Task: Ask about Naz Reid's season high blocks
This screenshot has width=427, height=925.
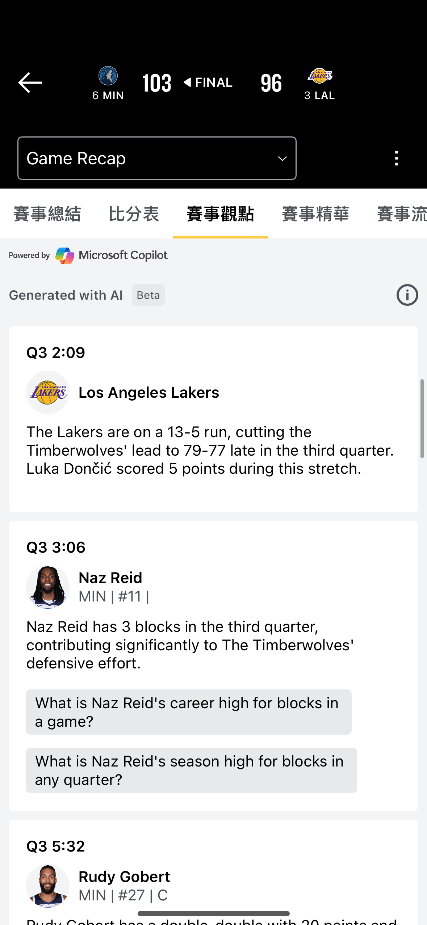Action: coord(191,770)
